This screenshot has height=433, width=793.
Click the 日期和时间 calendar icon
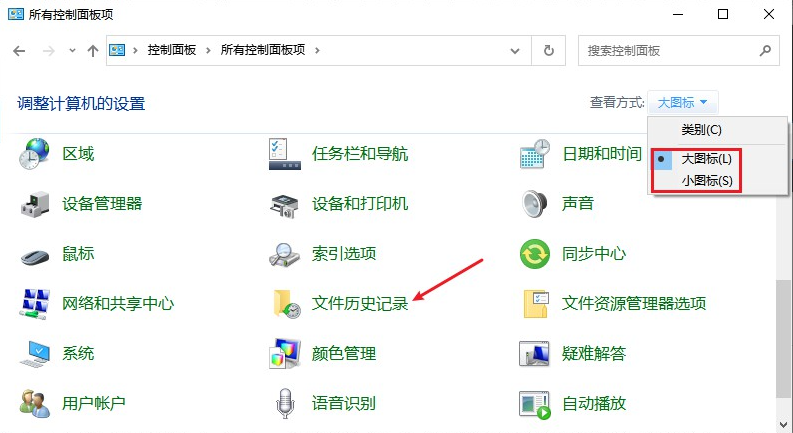coord(535,153)
